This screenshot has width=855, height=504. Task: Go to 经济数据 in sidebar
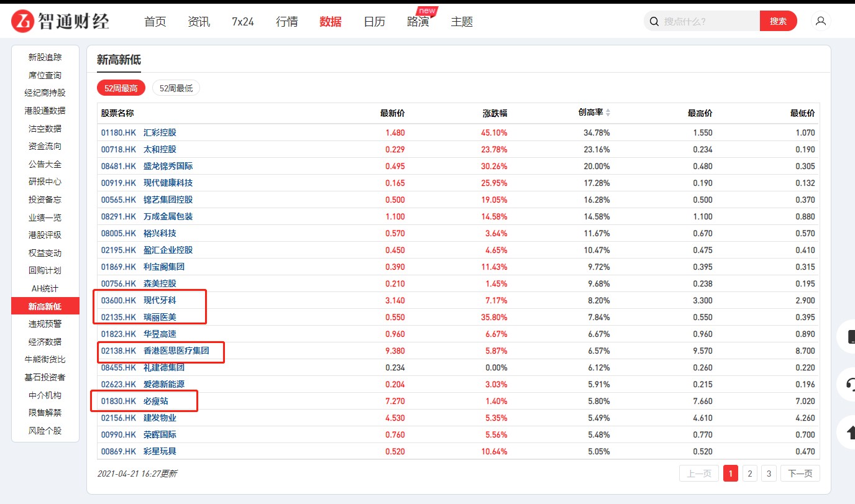tap(45, 342)
